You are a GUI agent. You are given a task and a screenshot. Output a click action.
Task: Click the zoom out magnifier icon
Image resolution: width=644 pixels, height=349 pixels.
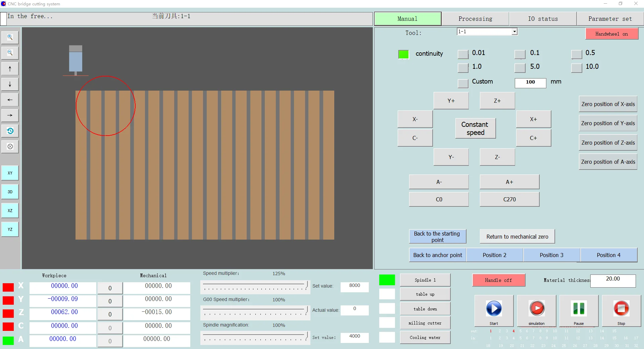[x=10, y=53]
